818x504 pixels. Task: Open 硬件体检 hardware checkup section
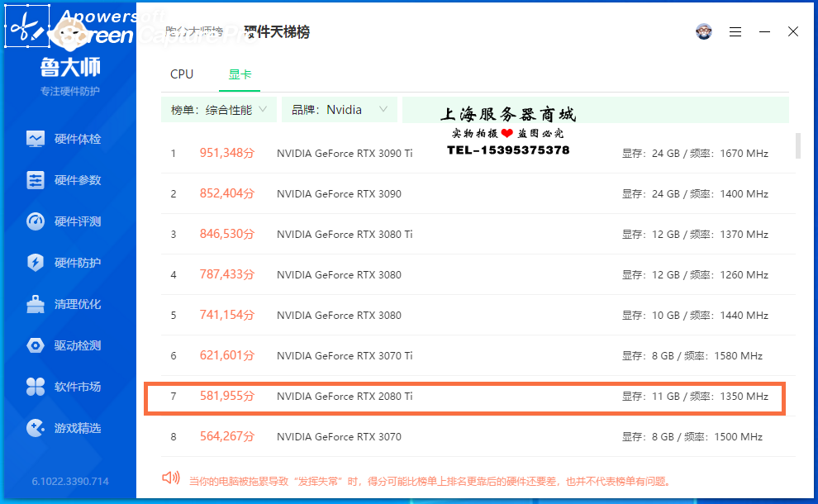[64, 139]
